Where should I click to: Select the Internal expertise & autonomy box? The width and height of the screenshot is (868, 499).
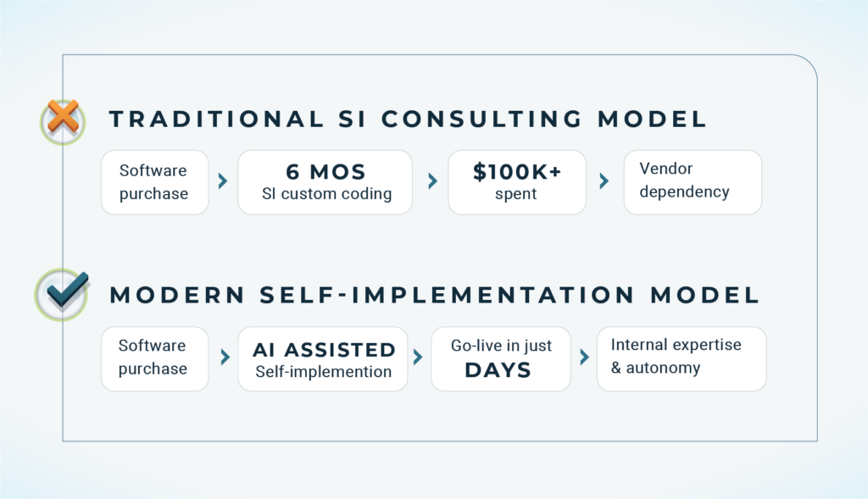pos(682,359)
